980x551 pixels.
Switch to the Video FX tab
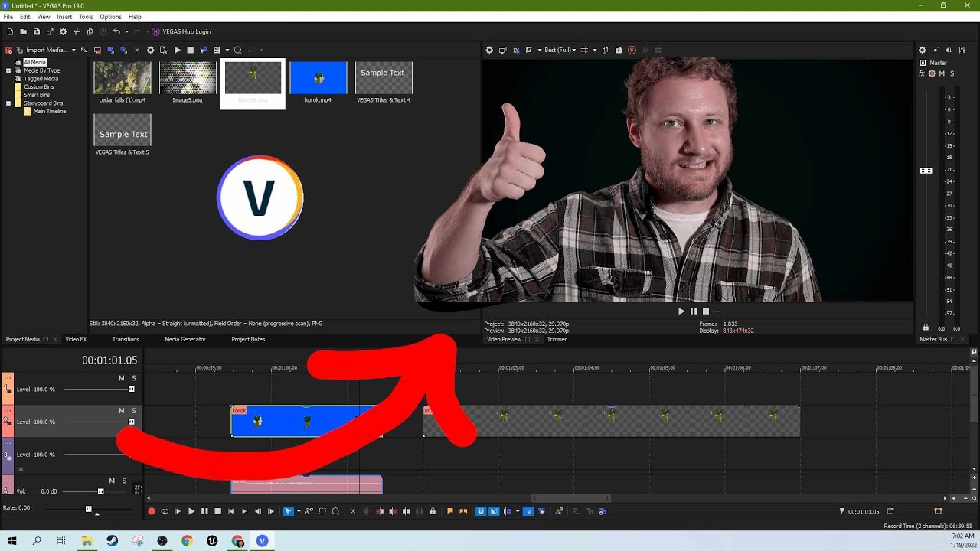point(76,339)
